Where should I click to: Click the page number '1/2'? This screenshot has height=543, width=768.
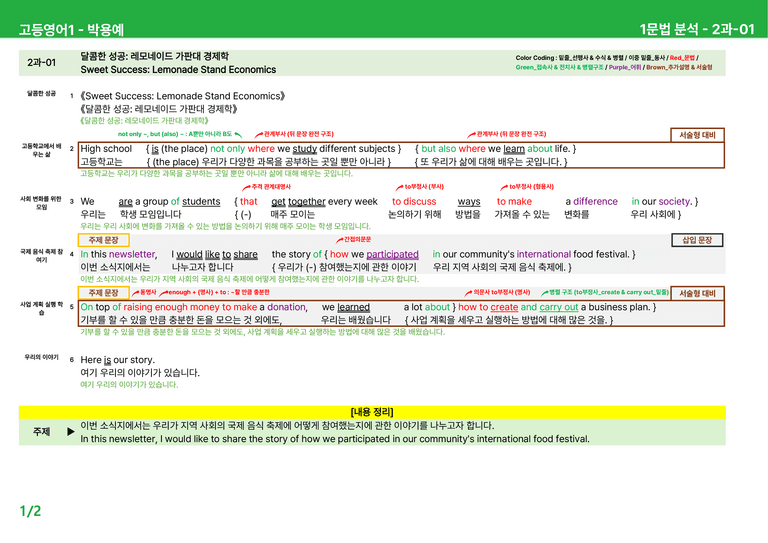(30, 511)
